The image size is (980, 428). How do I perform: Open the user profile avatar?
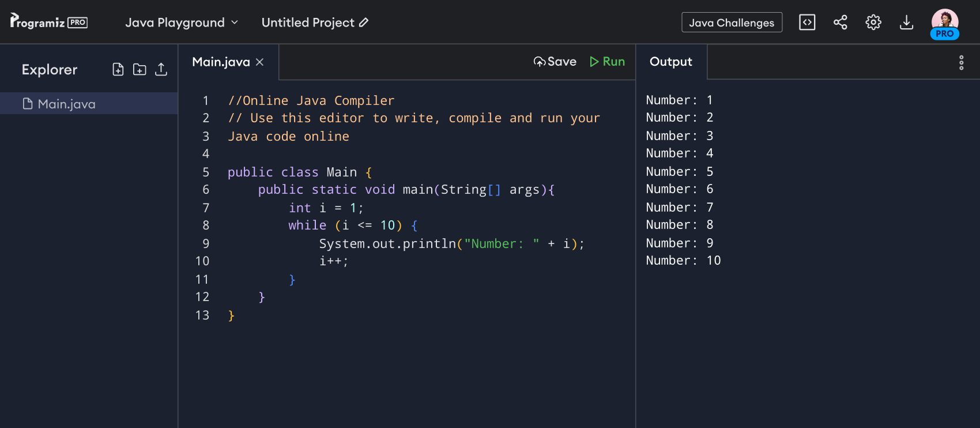(x=945, y=24)
